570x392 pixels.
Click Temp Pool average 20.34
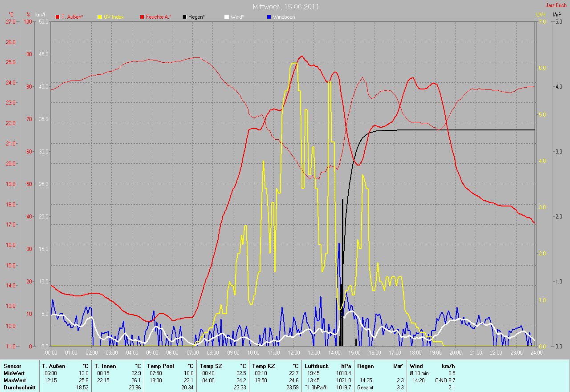click(x=187, y=388)
